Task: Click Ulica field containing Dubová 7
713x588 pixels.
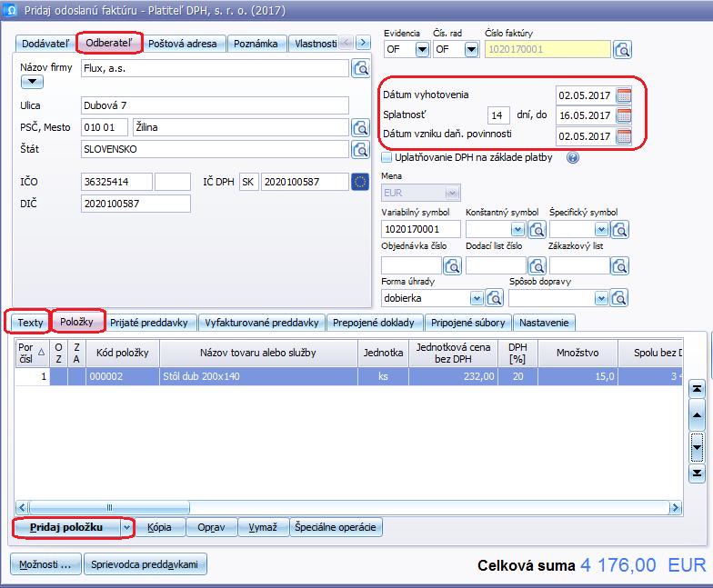Action: [215, 105]
